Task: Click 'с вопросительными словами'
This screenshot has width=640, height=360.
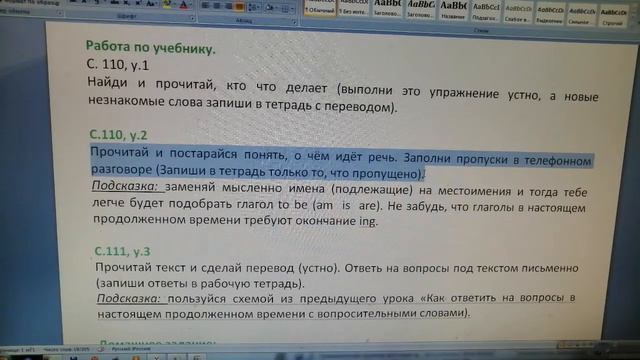Action: point(389,313)
